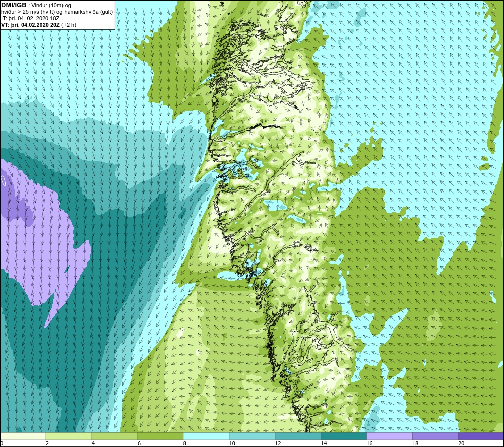Click the 'VT: þri. 04.02.2020 20Z' valid time
The image size is (504, 447).
(x=31, y=25)
